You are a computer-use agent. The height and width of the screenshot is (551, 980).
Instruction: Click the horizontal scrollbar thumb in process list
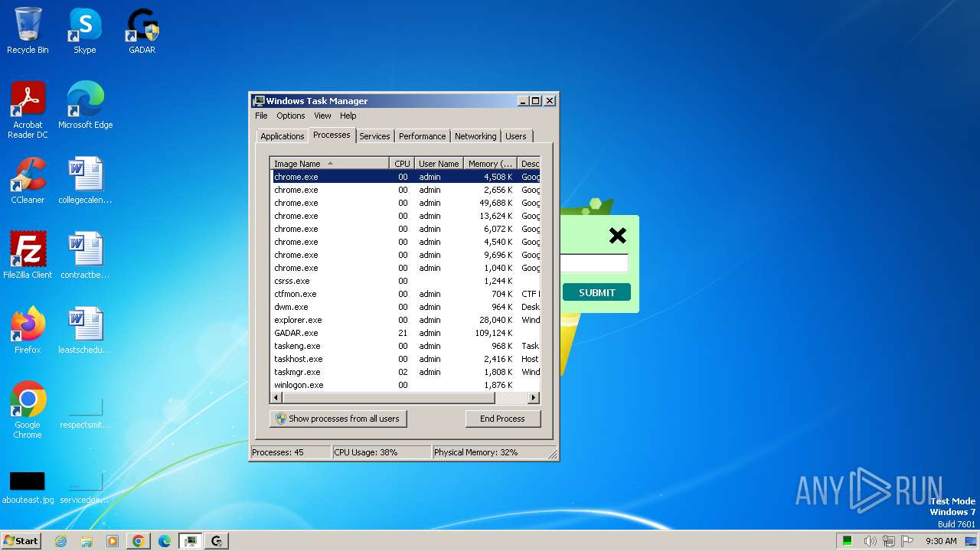388,398
